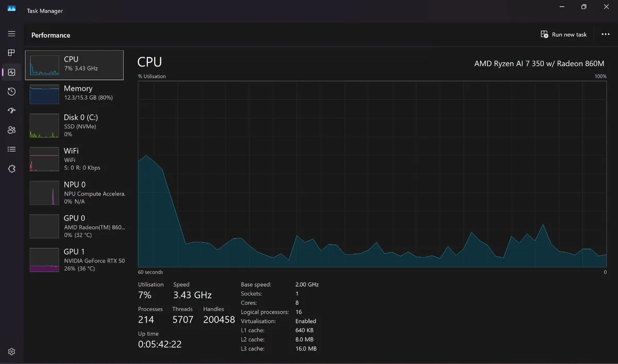Click the AMD Ryzen AI 7 350 processor name

pyautogui.click(x=539, y=63)
